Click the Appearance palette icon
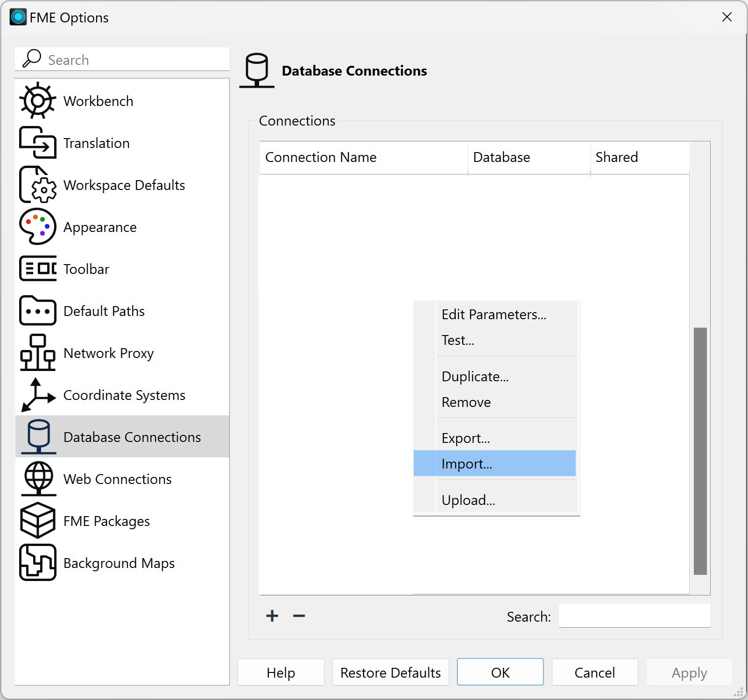The image size is (748, 700). (37, 227)
